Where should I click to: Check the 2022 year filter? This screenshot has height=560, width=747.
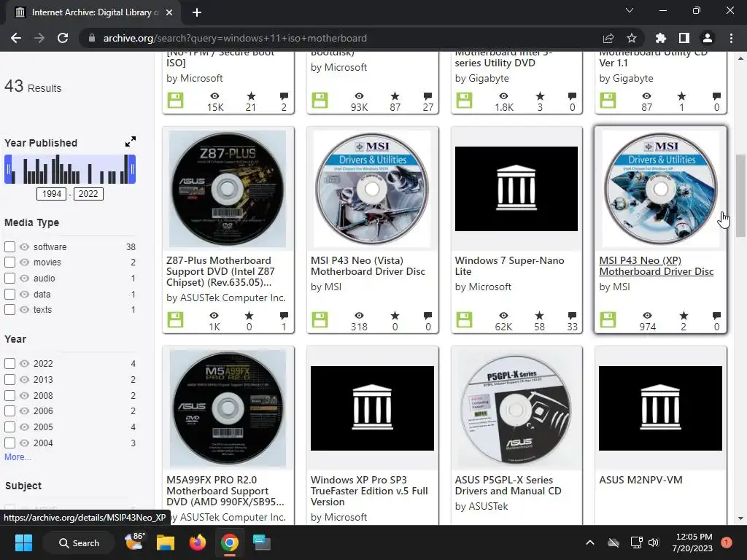[9, 363]
